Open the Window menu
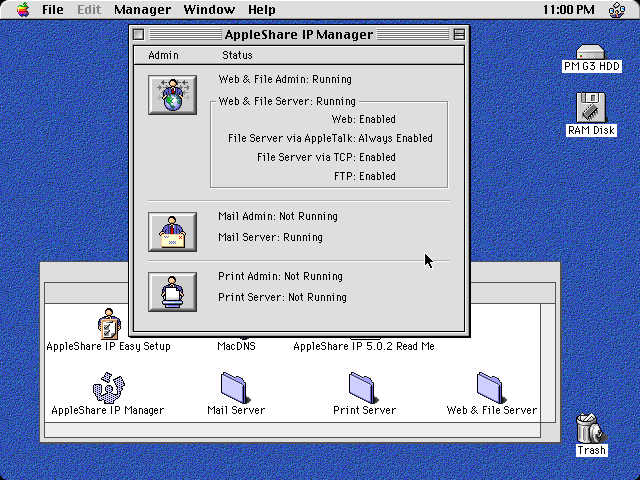Viewport: 640px width, 480px height. [209, 9]
